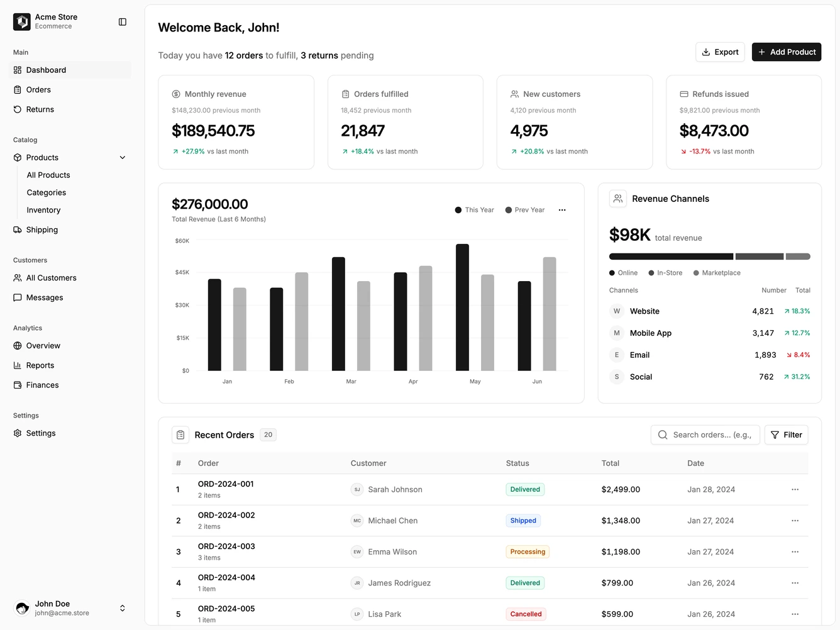Click the Website channel W avatar

[617, 311]
